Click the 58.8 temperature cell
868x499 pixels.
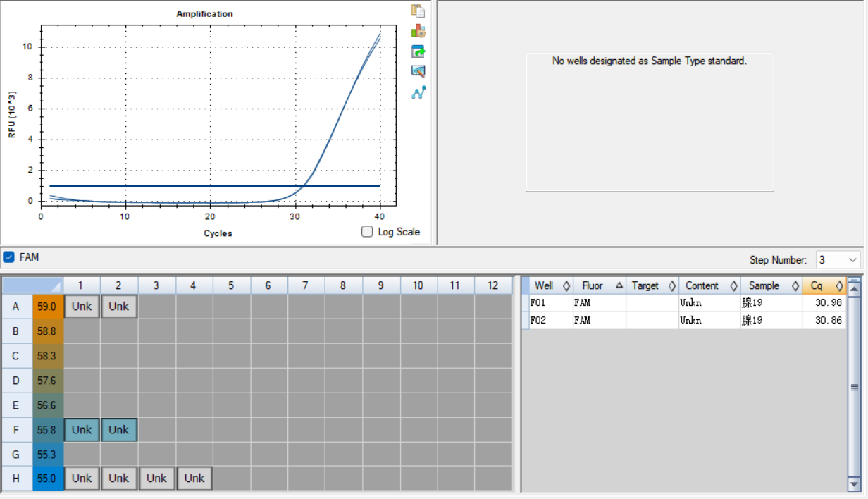point(47,331)
